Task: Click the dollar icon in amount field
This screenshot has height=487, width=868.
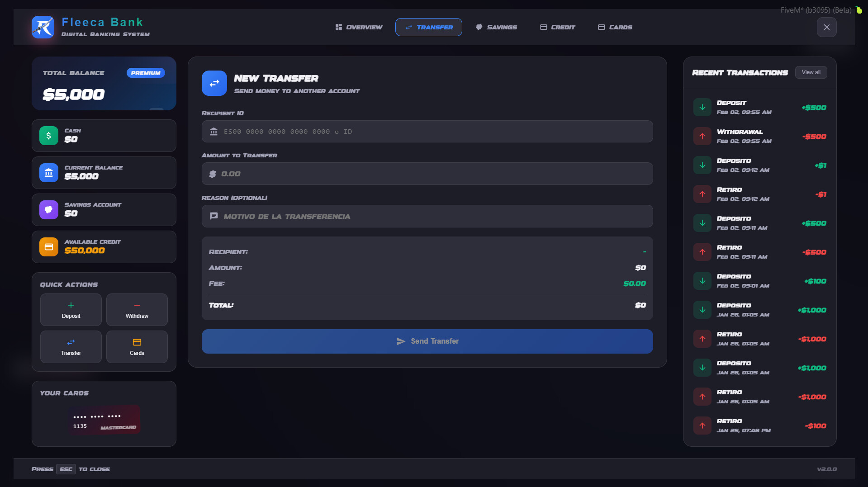Action: point(213,174)
